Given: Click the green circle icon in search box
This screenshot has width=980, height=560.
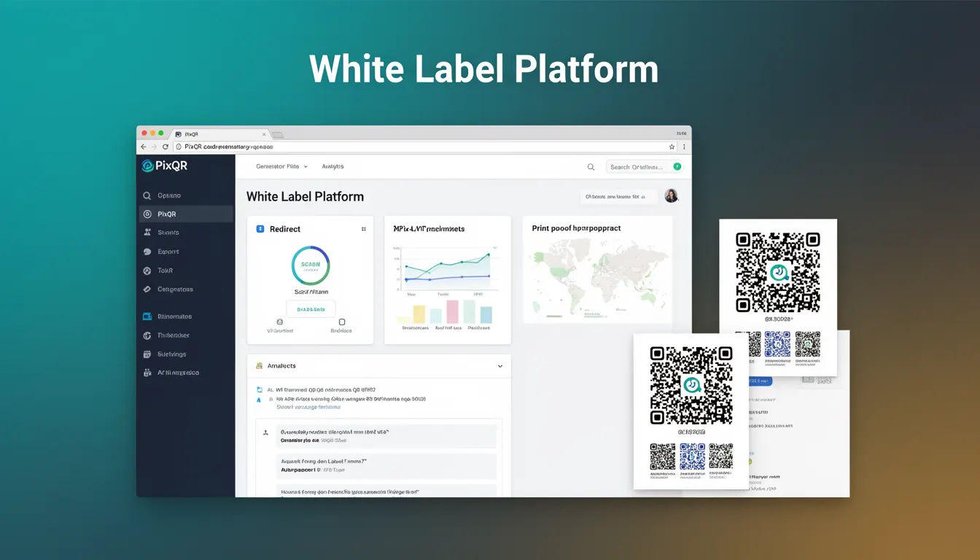Looking at the screenshot, I should click(x=677, y=166).
